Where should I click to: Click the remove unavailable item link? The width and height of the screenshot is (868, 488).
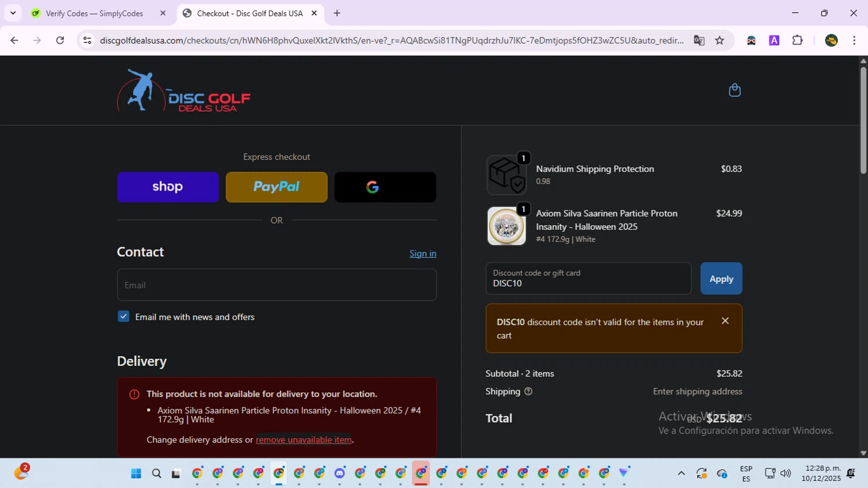pyautogui.click(x=304, y=440)
